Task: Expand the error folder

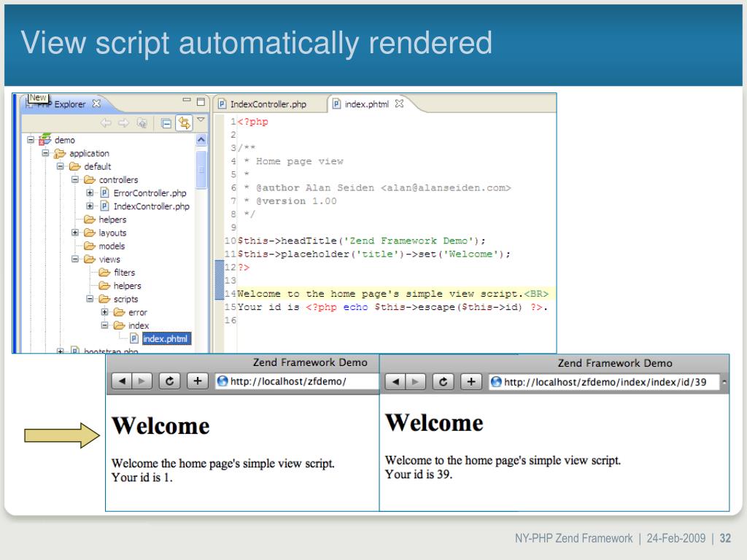Action: pos(105,312)
